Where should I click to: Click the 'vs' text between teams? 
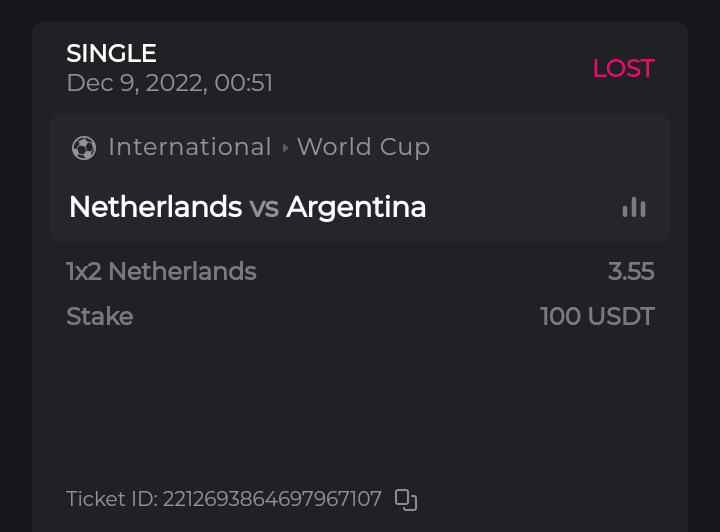coord(264,207)
